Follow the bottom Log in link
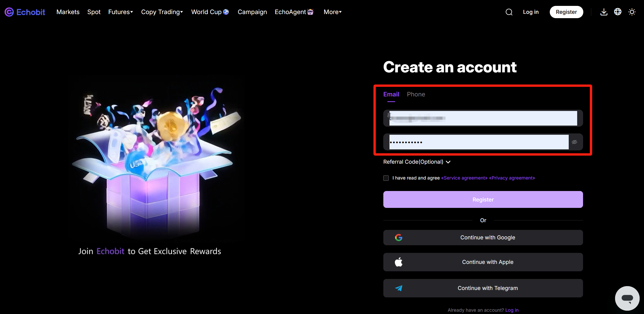 tap(512, 310)
